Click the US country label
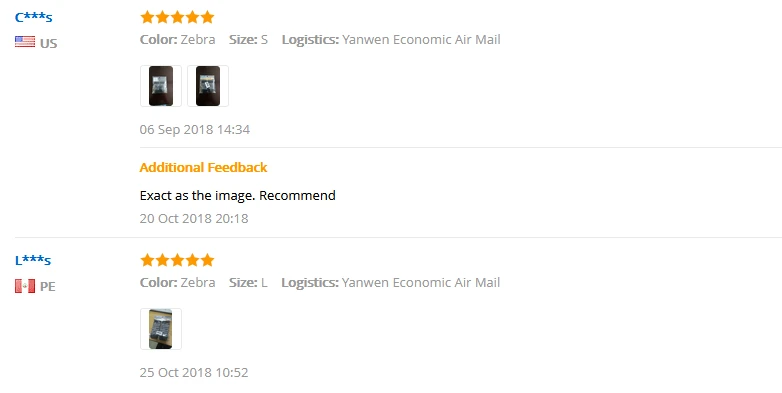The height and width of the screenshot is (393, 782). (x=48, y=43)
